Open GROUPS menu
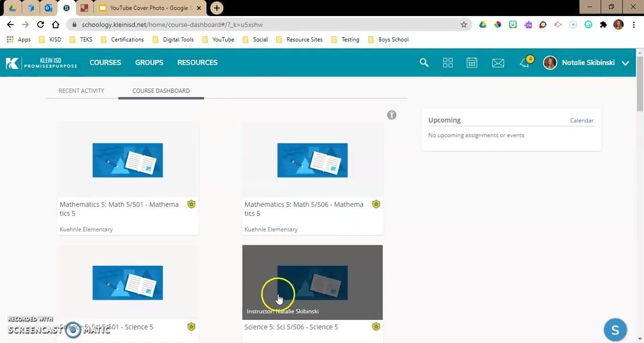The height and width of the screenshot is (343, 644). (149, 62)
